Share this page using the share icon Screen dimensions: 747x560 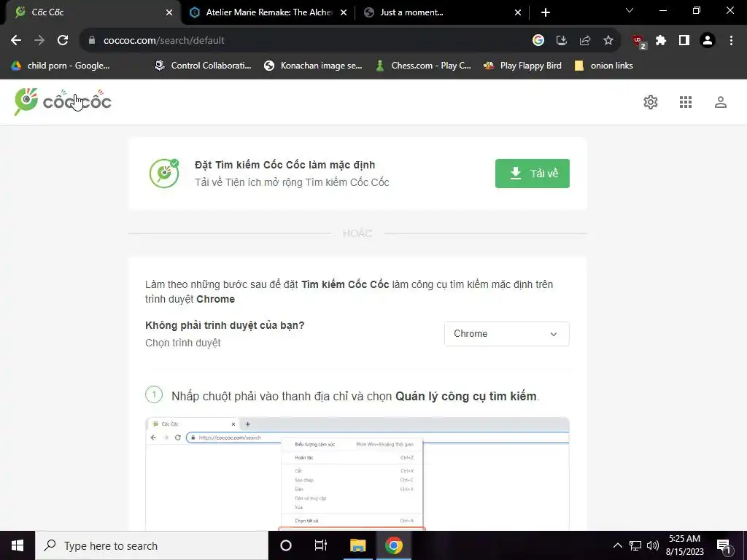pyautogui.click(x=585, y=41)
